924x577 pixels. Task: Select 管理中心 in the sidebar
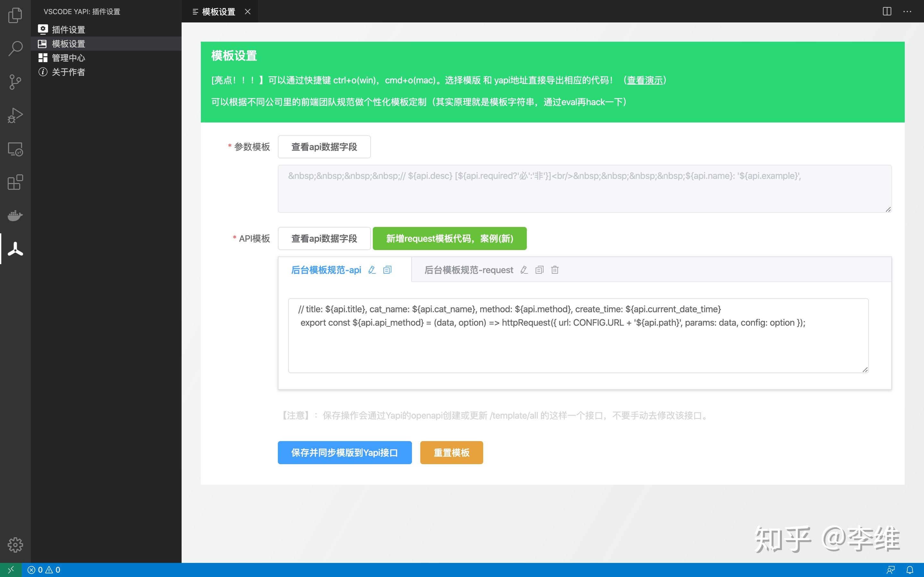point(69,58)
